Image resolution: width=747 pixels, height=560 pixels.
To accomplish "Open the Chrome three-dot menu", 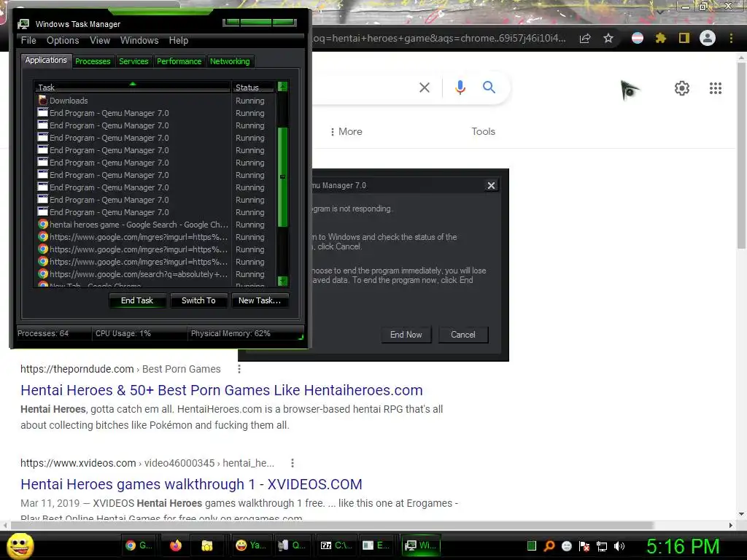I will pyautogui.click(x=731, y=38).
